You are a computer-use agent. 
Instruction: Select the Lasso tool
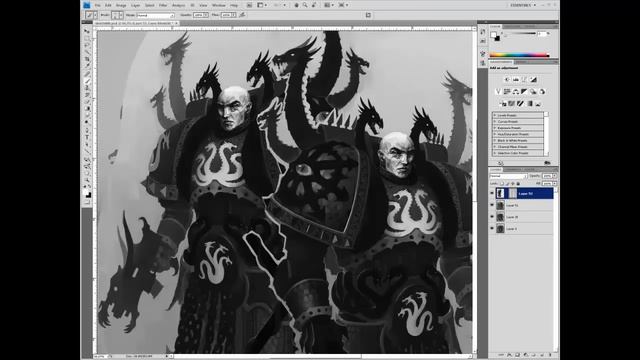(x=87, y=45)
